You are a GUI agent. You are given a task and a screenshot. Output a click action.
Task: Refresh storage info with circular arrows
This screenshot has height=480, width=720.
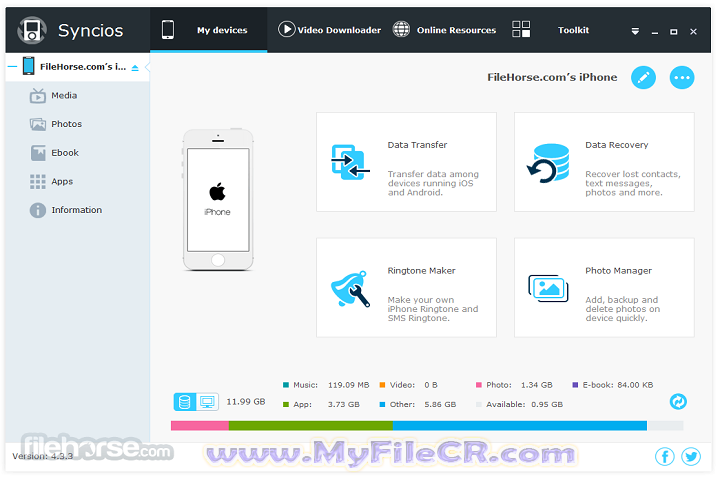pyautogui.click(x=678, y=401)
